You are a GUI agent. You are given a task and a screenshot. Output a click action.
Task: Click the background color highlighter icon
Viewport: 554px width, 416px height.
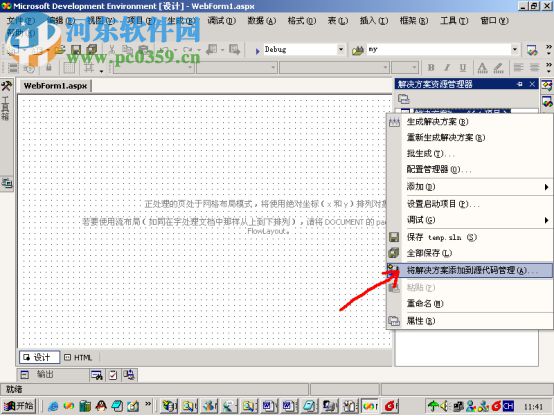point(498,67)
